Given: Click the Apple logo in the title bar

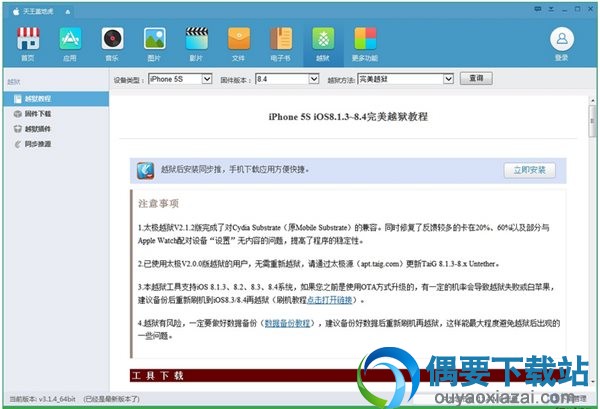Looking at the screenshot, I should click(x=16, y=11).
